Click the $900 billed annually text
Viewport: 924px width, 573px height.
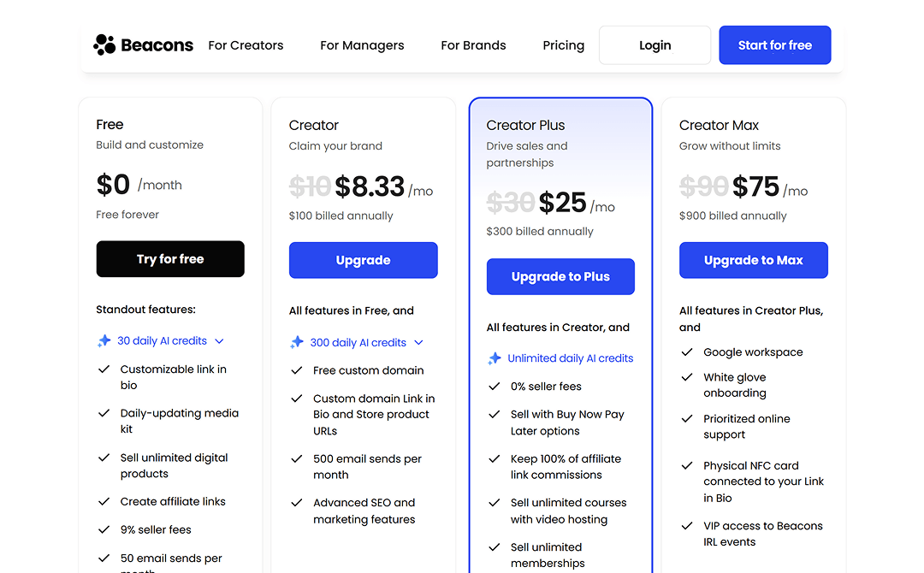[732, 216]
